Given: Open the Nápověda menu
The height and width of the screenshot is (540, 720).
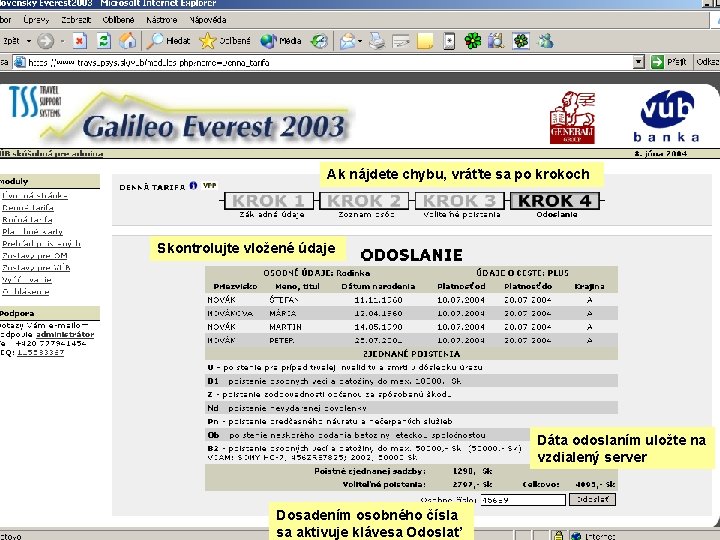Looking at the screenshot, I should coord(208,20).
